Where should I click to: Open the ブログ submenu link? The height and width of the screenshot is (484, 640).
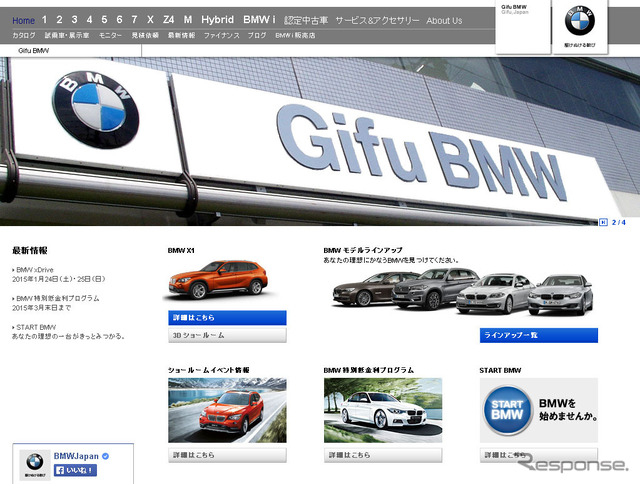pyautogui.click(x=257, y=36)
